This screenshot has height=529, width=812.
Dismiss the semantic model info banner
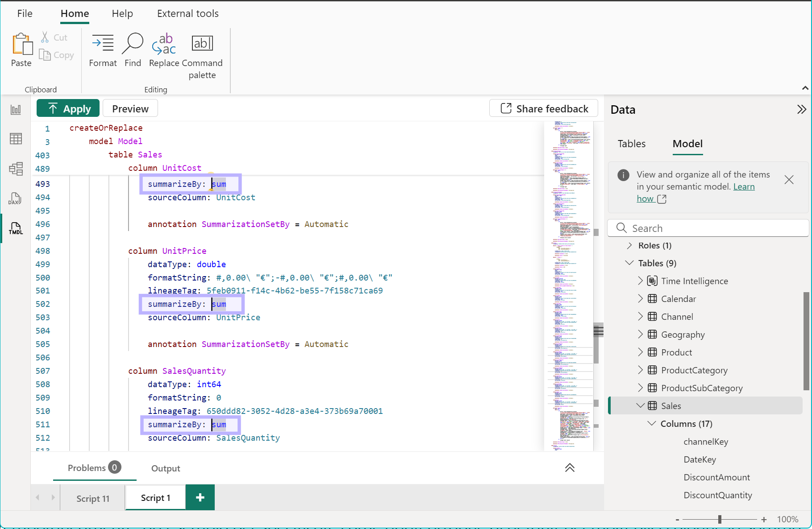(x=789, y=180)
